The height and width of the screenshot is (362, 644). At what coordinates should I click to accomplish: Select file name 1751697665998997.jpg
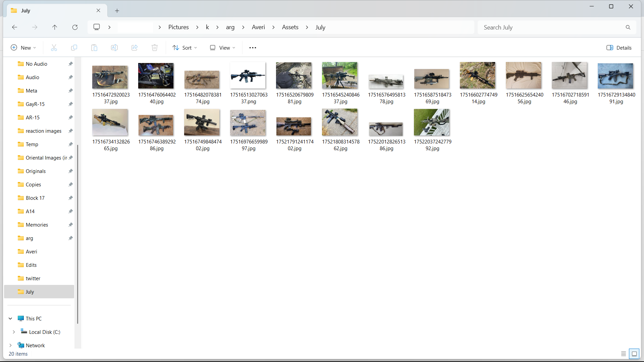249,145
